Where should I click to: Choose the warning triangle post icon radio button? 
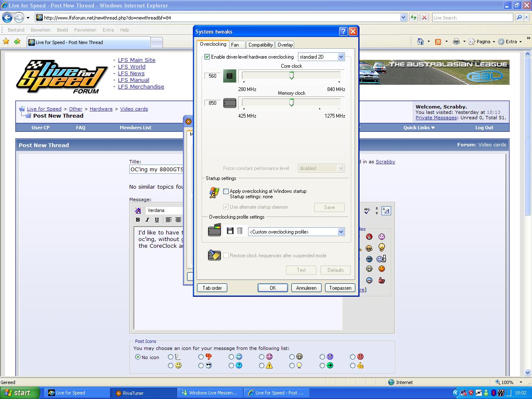click(x=261, y=366)
